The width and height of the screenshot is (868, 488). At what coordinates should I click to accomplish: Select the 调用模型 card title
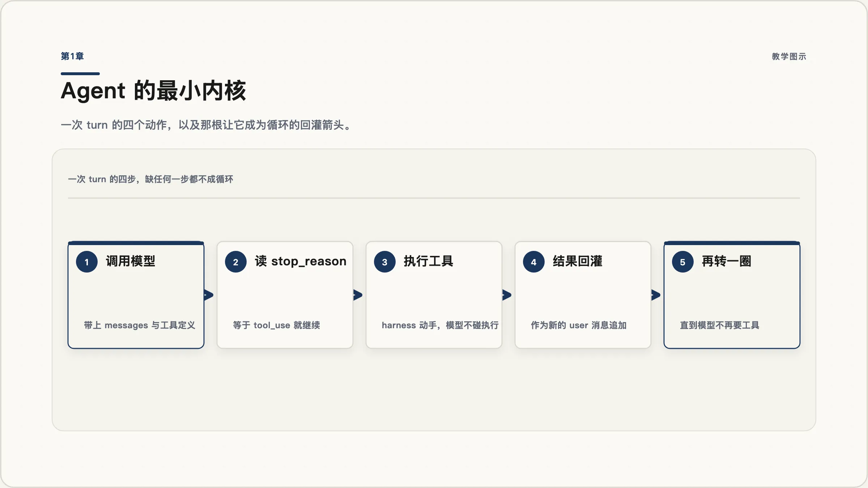pyautogui.click(x=131, y=261)
